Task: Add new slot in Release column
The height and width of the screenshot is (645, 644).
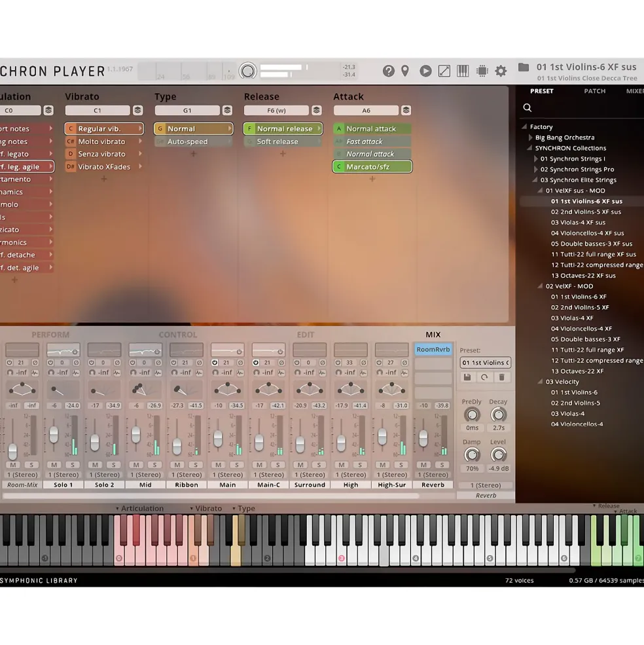Action: 283,154
